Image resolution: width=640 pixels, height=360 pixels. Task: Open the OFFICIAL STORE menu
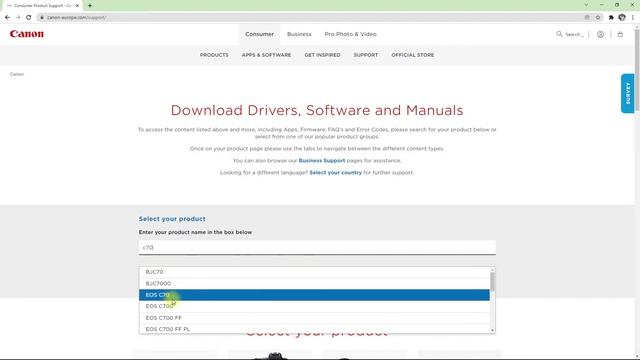tap(413, 55)
